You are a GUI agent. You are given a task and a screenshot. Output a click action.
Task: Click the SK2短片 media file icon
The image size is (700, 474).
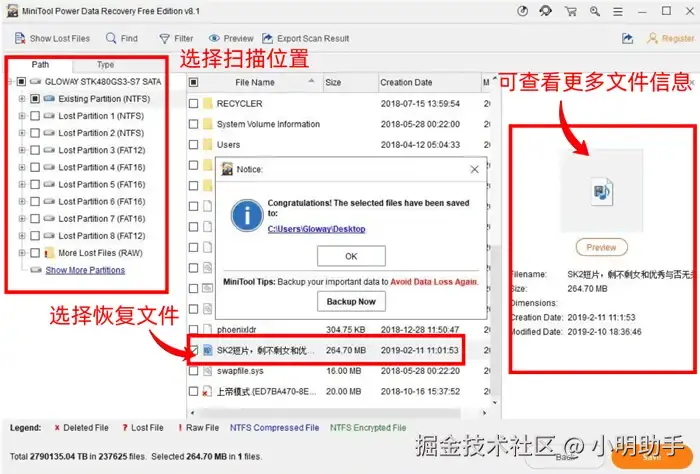coord(208,350)
